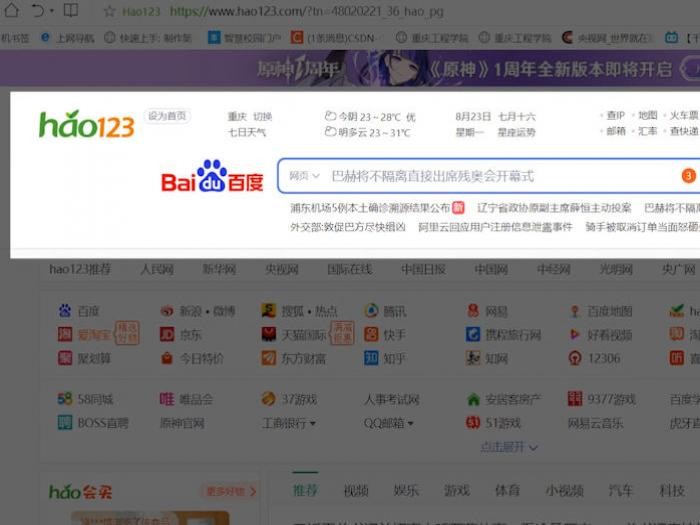The width and height of the screenshot is (700, 525).
Task: Open the 智慧校园门户 bookmark
Action: click(x=244, y=38)
